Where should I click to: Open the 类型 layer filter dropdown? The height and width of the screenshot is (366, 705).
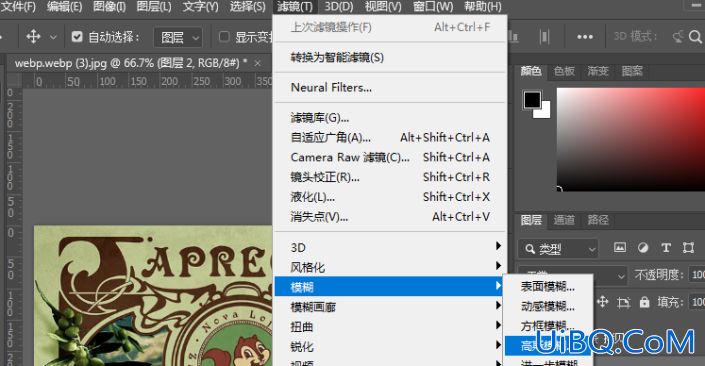click(x=558, y=248)
